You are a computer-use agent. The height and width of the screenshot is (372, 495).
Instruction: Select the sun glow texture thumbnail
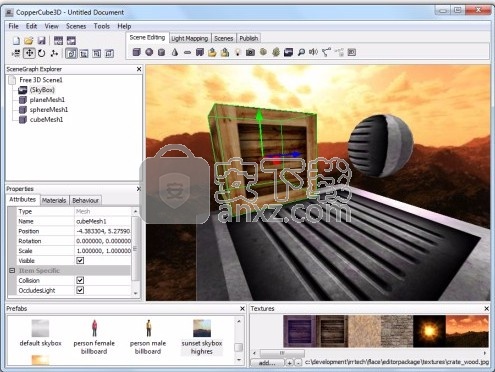pos(429,331)
